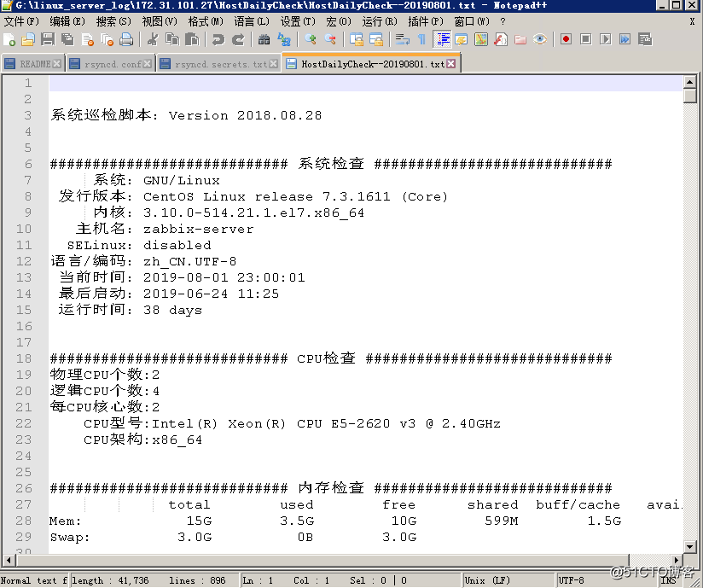Click vertical scrollbar down arrow
The image size is (703, 588).
click(x=690, y=547)
